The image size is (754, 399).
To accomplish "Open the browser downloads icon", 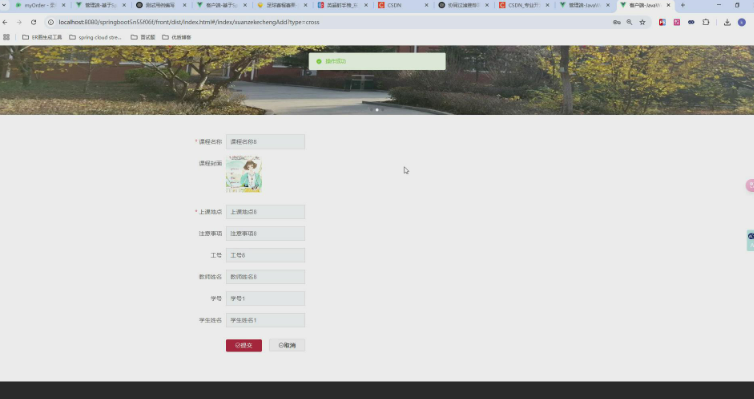I will pos(727,22).
